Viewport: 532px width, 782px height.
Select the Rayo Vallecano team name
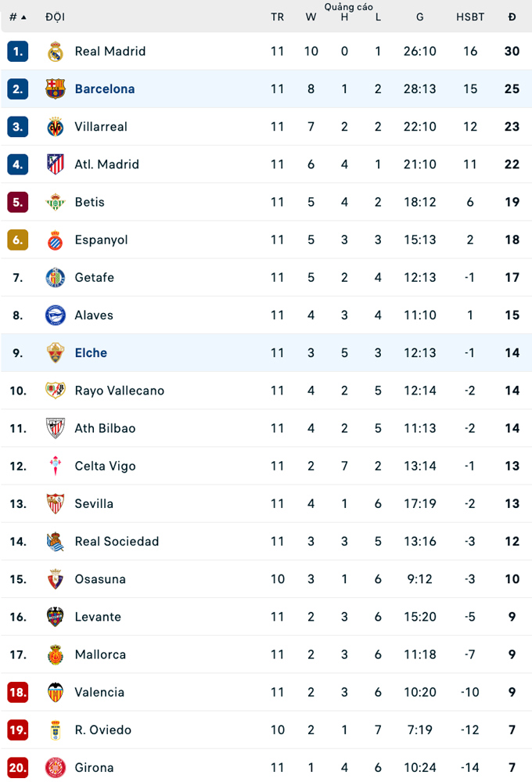click(120, 391)
